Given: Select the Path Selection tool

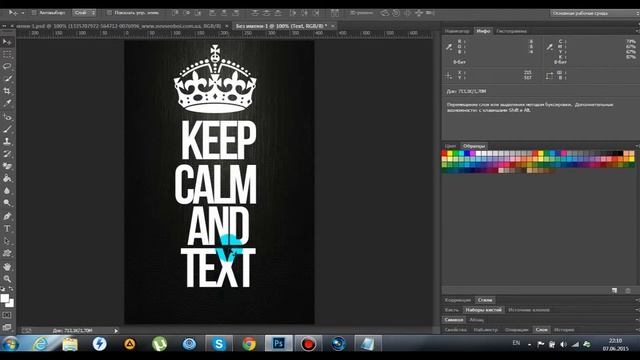Looking at the screenshot, I should tap(7, 241).
